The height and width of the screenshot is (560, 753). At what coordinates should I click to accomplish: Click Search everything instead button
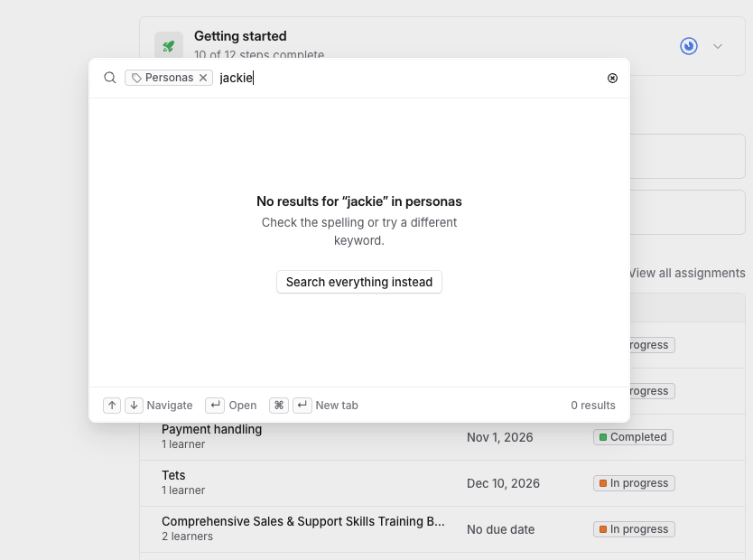click(x=359, y=282)
